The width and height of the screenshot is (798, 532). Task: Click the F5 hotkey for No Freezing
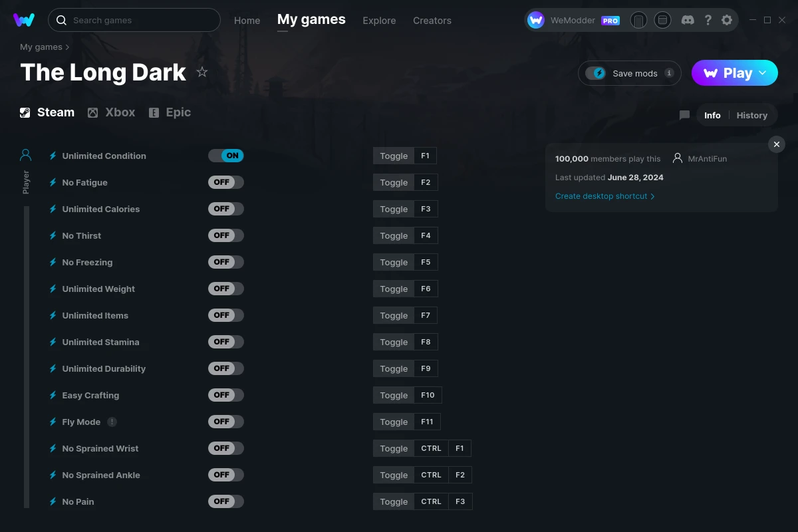426,262
